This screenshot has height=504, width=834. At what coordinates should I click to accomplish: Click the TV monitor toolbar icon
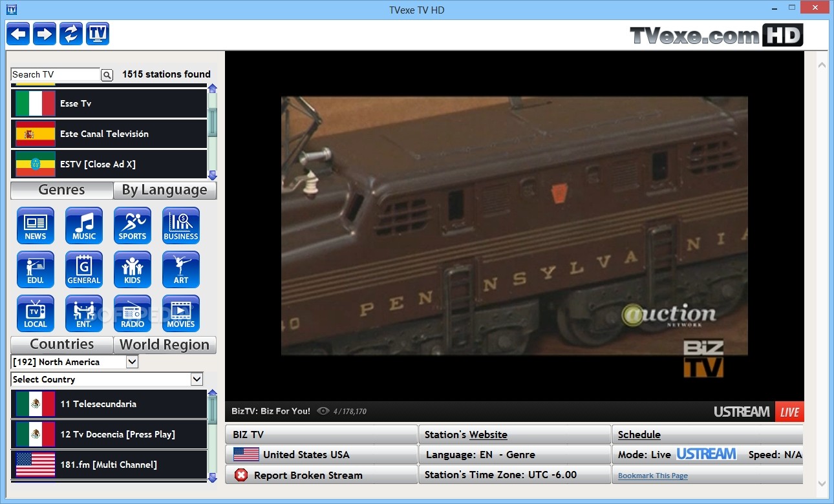[x=98, y=34]
